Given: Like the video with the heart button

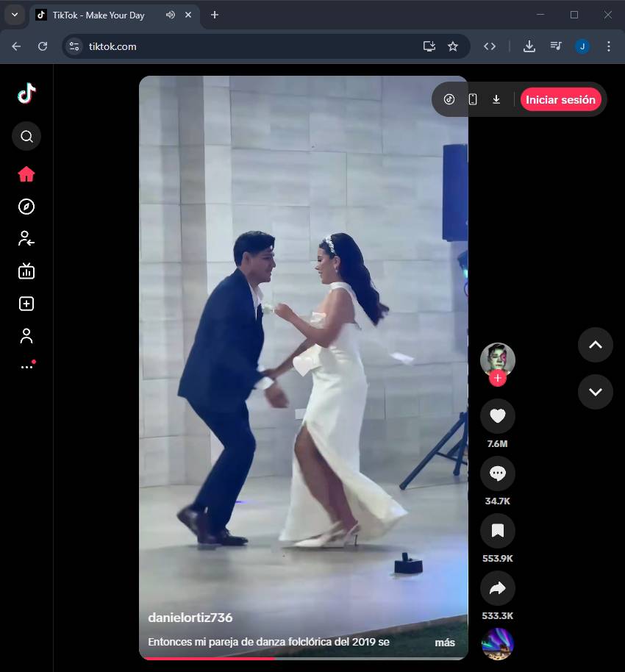Looking at the screenshot, I should tap(498, 416).
